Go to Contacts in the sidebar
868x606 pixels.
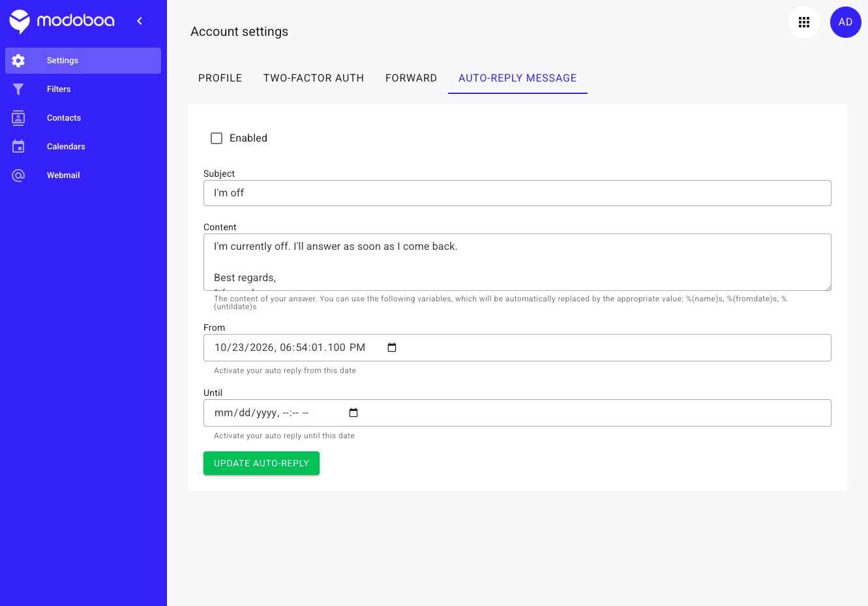point(83,118)
